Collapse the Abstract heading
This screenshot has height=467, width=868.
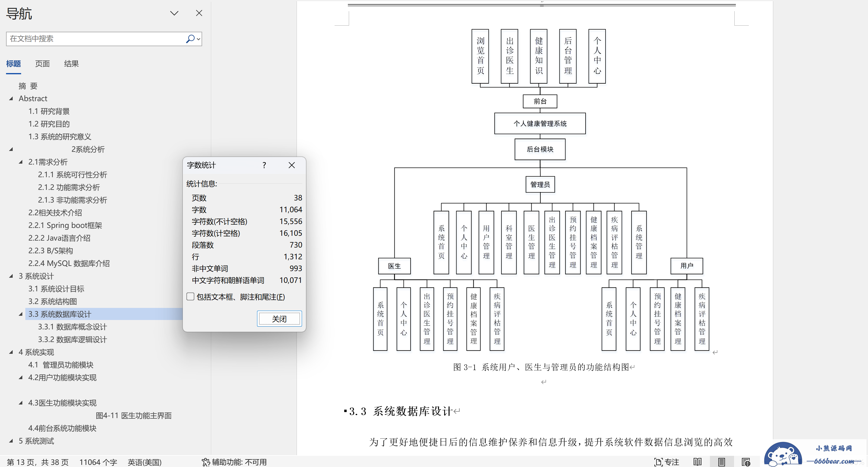coord(11,99)
